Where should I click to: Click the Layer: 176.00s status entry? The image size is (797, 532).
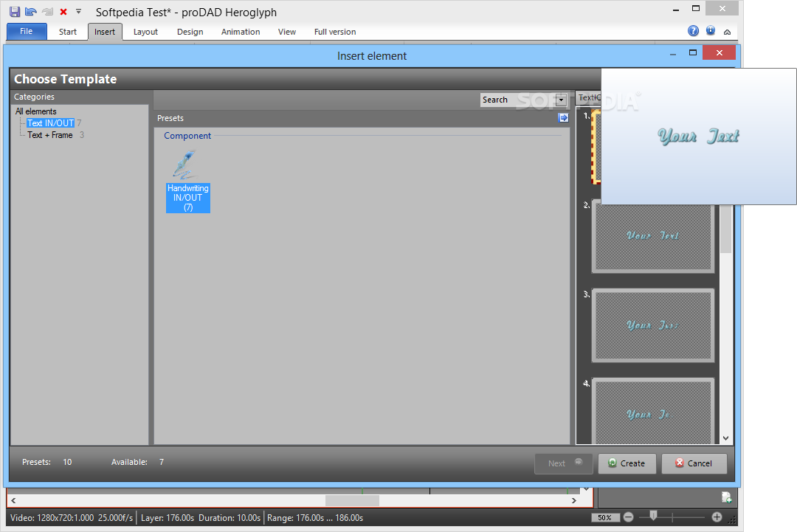(168, 518)
